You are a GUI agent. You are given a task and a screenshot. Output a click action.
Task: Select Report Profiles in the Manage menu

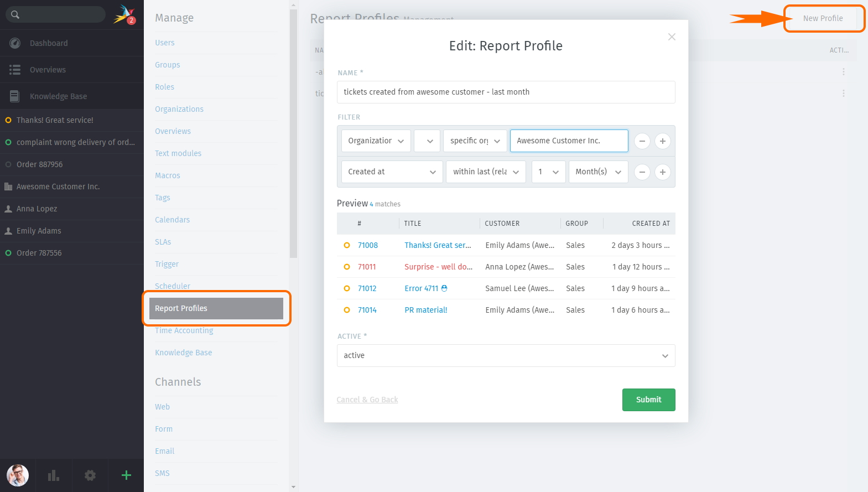point(216,308)
